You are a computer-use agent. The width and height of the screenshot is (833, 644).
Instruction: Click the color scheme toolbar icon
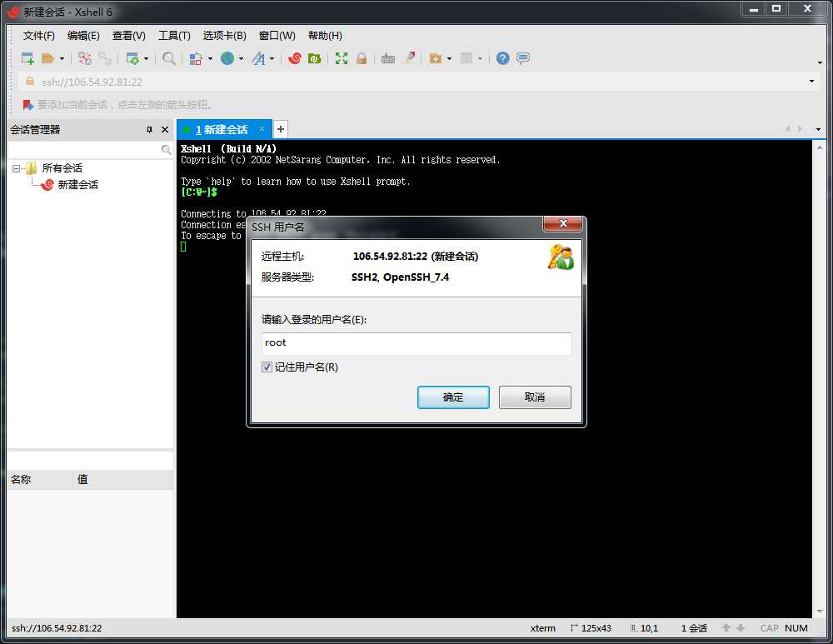[196, 58]
